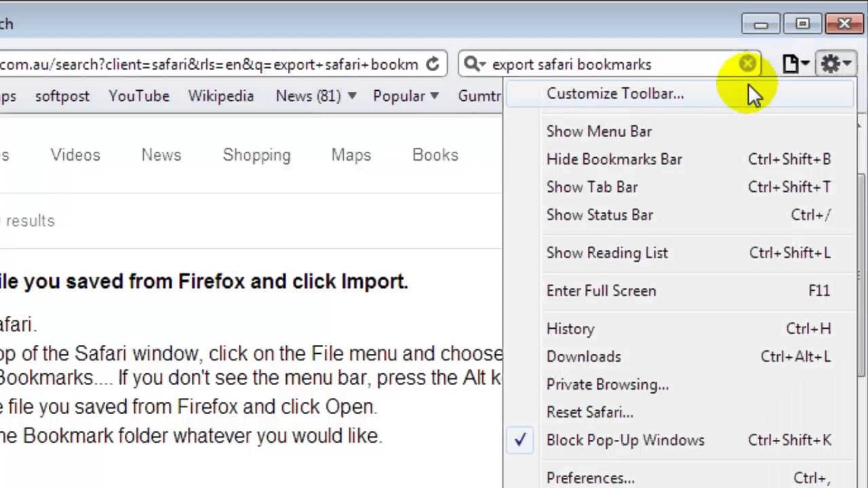Clear the search field with the X icon
868x488 pixels.
(x=747, y=64)
